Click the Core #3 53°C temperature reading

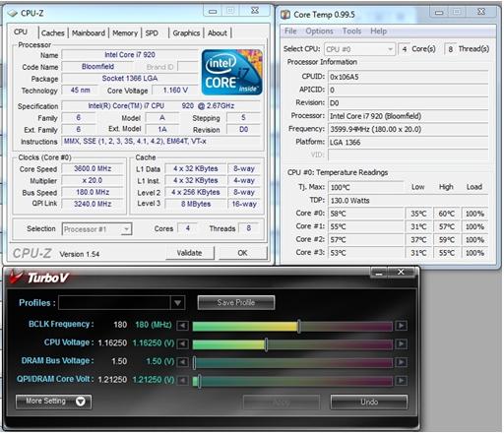click(x=366, y=253)
